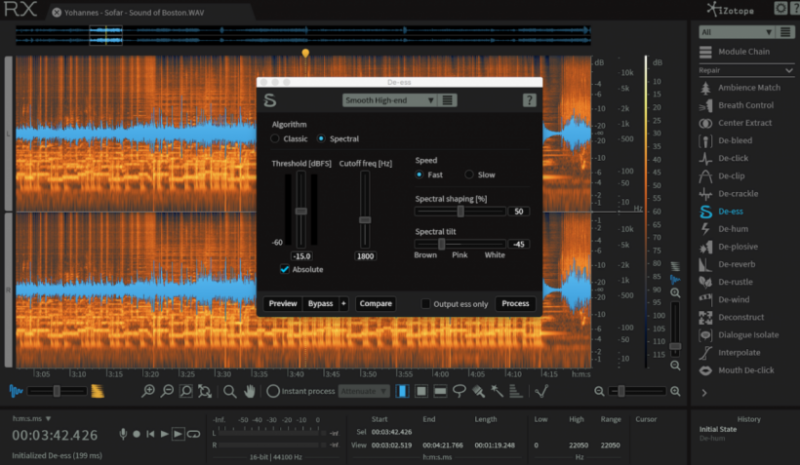800x465 pixels.
Task: Click the Cutoff freq slider handle
Action: (x=365, y=220)
